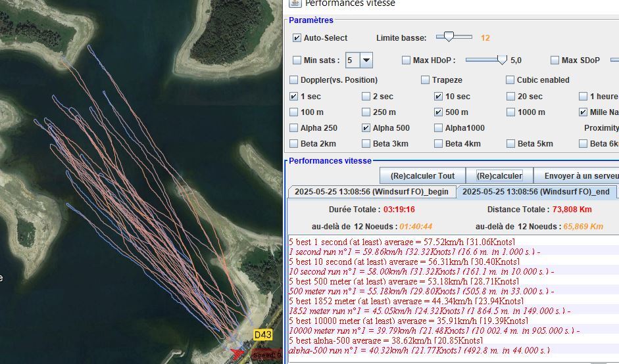Check the 20 sec checkbox
The image size is (619, 364).
(511, 96)
